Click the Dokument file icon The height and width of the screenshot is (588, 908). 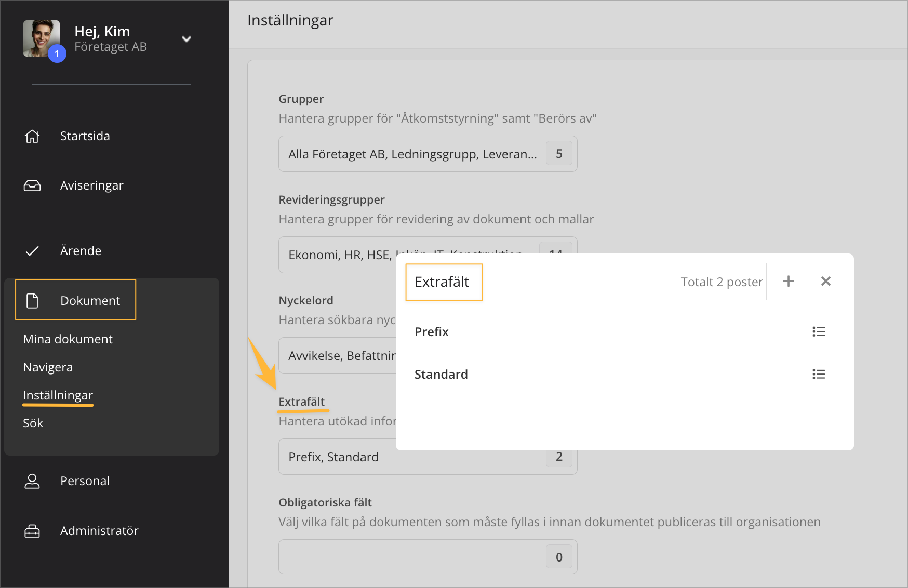point(32,301)
